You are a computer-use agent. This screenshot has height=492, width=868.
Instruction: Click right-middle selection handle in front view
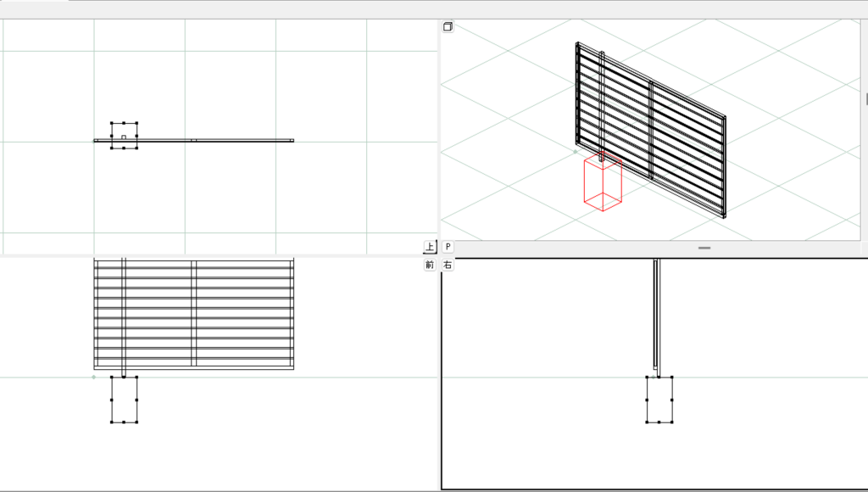click(x=136, y=400)
